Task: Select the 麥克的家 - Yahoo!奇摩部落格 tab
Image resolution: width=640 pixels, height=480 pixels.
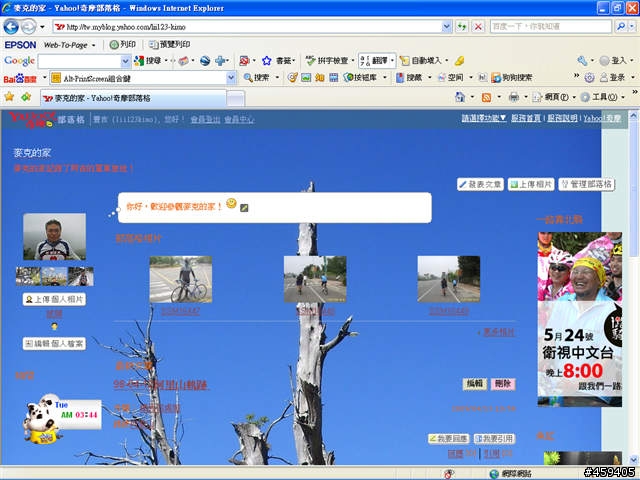Action: pos(133,98)
